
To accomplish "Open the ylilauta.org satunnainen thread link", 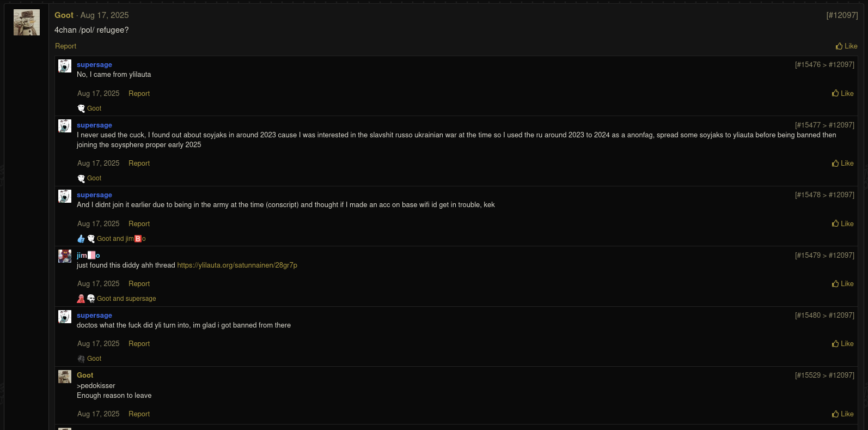I will tap(237, 265).
